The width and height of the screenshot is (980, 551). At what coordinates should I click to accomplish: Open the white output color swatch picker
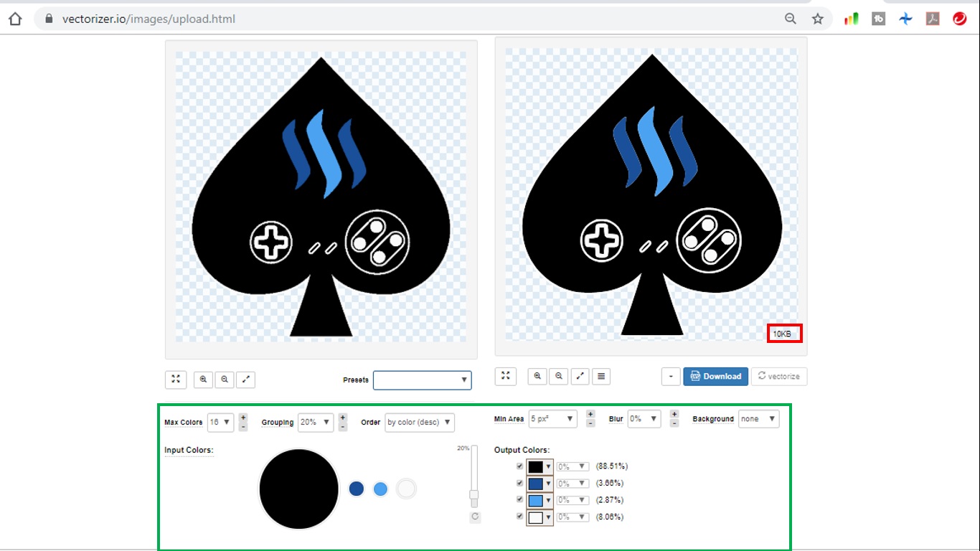click(x=540, y=517)
